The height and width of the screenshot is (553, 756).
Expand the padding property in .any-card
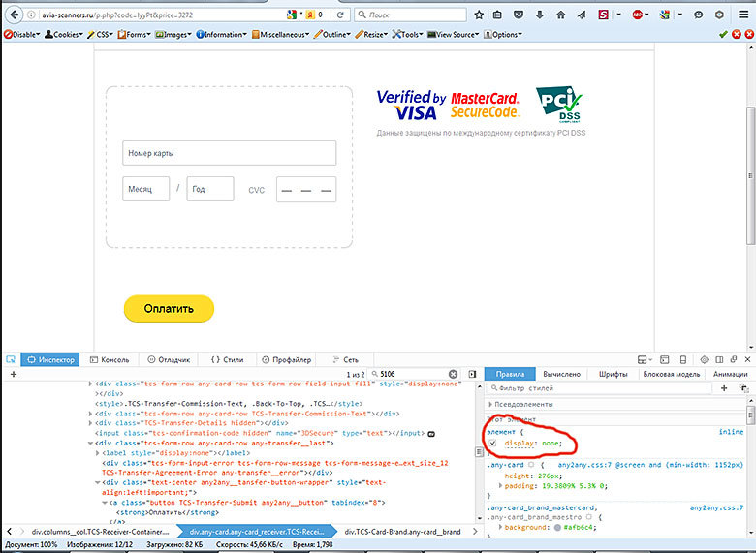point(500,485)
